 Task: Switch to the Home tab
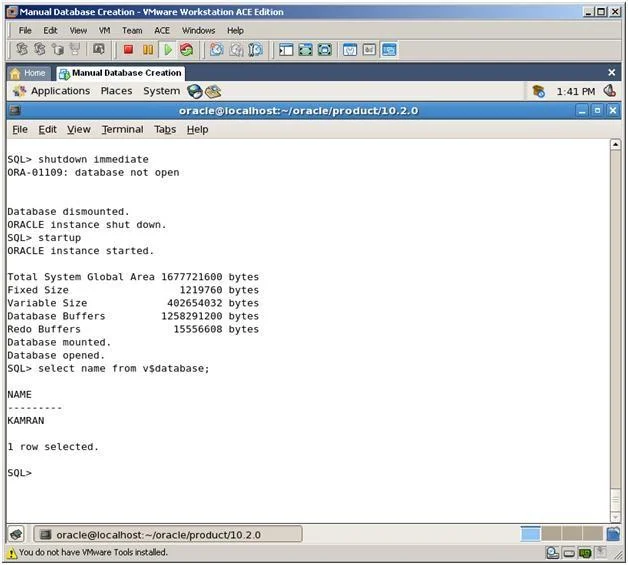[29, 73]
